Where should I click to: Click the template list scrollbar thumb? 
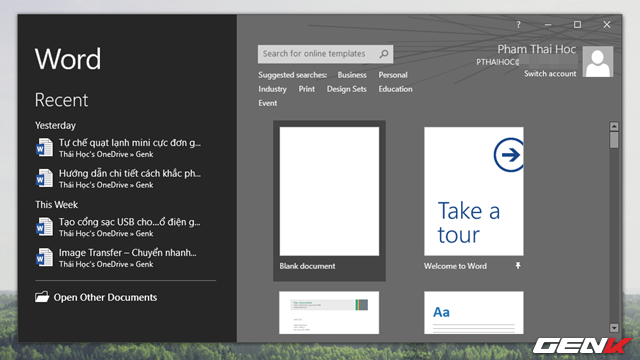click(614, 140)
